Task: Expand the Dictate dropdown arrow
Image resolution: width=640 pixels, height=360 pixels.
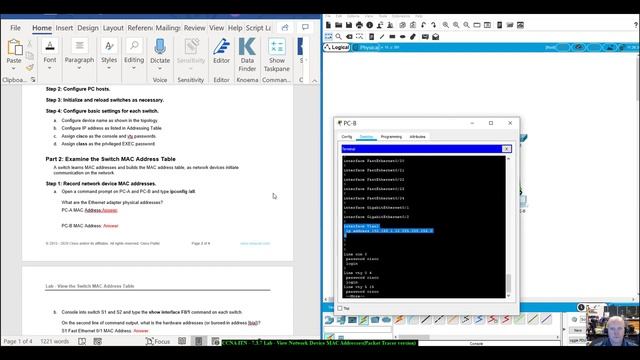Action: click(160, 69)
